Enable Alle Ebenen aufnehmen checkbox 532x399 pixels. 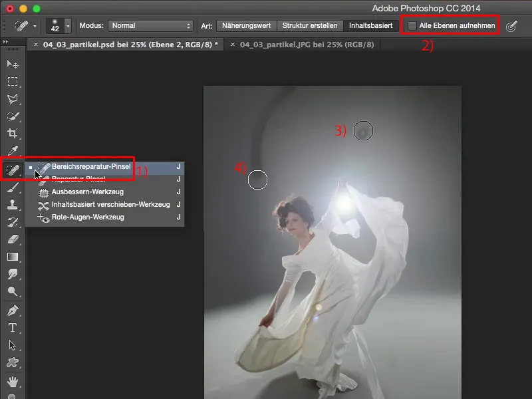click(412, 26)
